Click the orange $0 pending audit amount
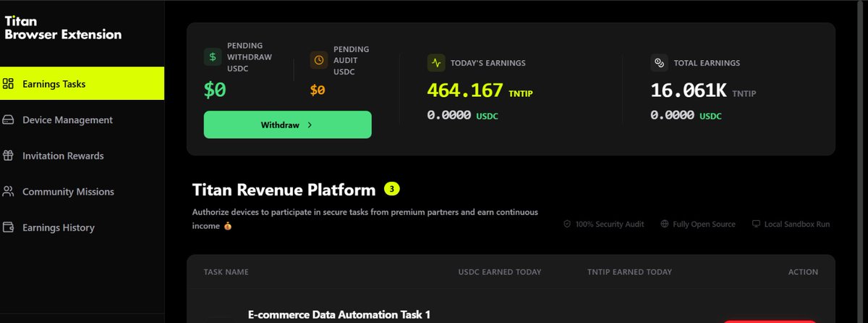This screenshot has width=868, height=323. tap(318, 91)
